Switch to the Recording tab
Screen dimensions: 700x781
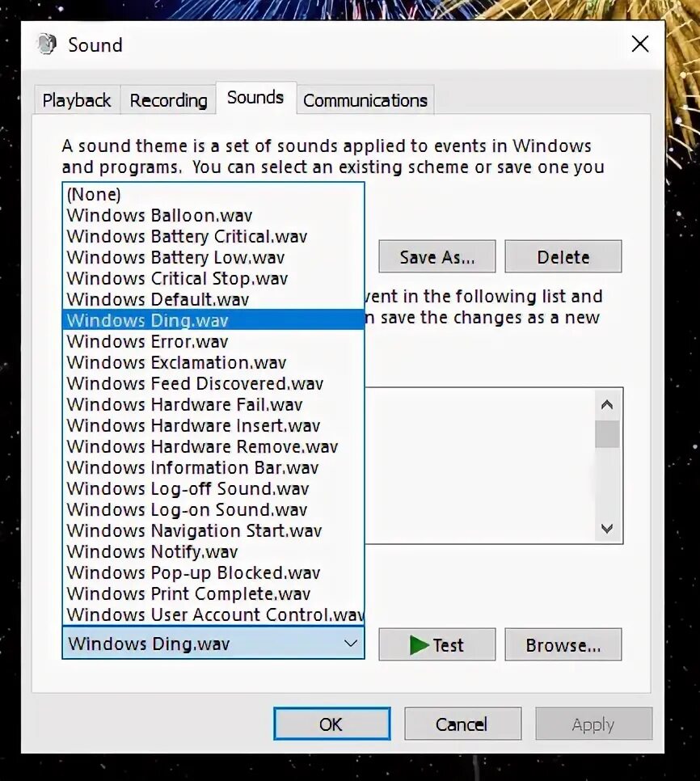point(167,99)
